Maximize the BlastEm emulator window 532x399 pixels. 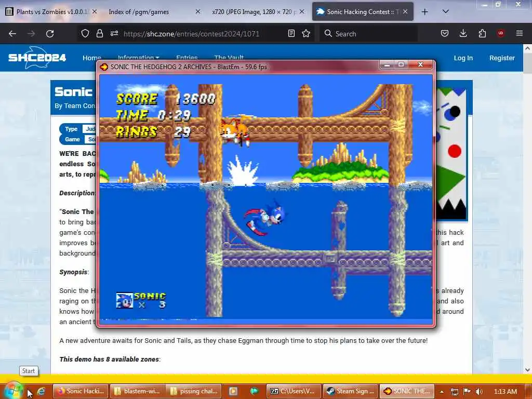coord(401,64)
